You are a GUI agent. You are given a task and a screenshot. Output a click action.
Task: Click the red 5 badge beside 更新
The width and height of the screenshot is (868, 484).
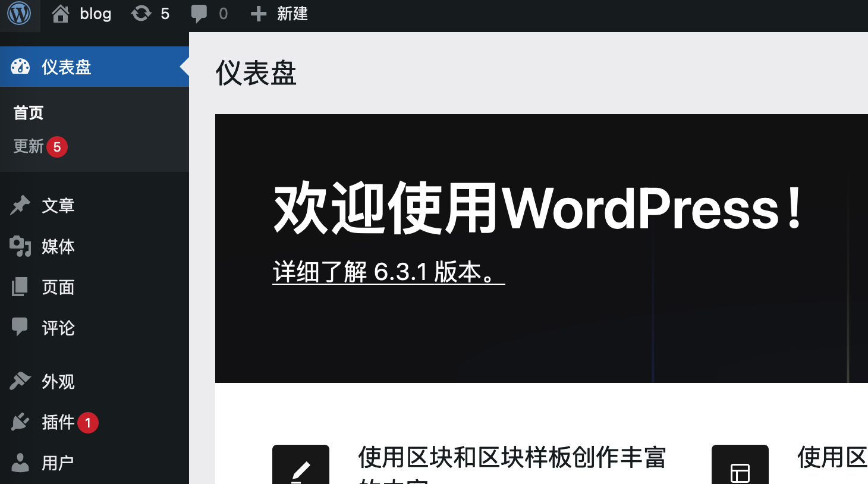[57, 147]
